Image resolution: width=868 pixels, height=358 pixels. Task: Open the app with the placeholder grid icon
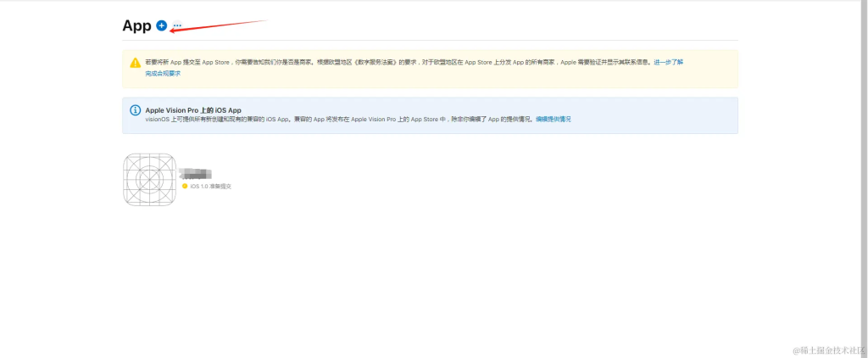tap(150, 179)
